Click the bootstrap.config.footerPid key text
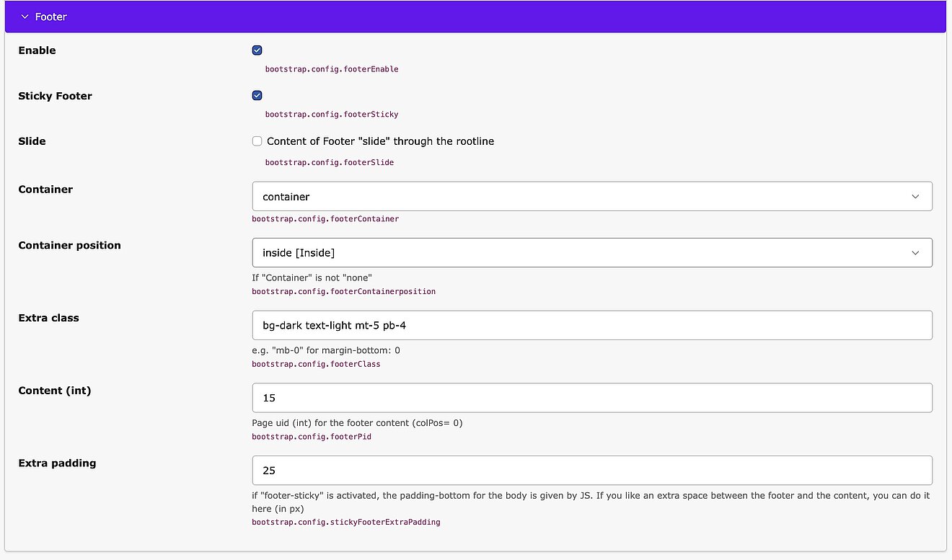Image resolution: width=952 pixels, height=560 pixels. [311, 437]
